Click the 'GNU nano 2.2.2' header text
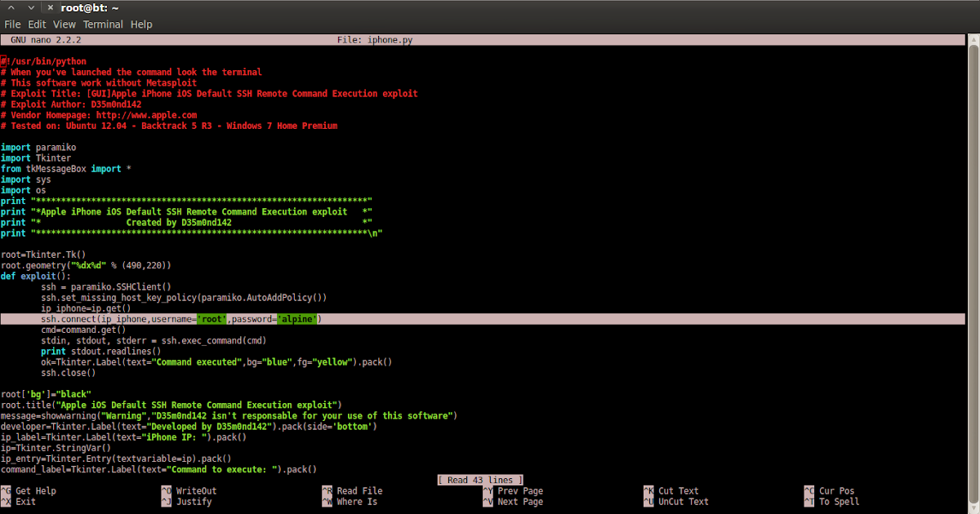 46,40
